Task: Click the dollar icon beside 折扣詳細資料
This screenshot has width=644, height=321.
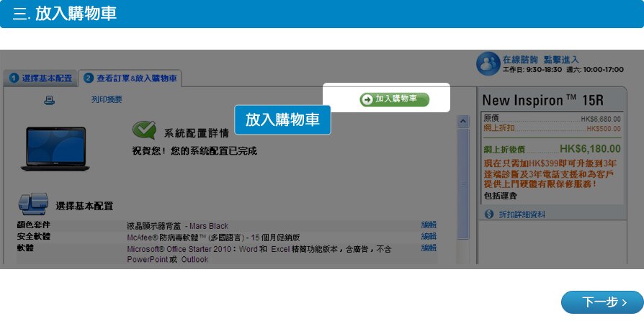Action: coord(488,214)
